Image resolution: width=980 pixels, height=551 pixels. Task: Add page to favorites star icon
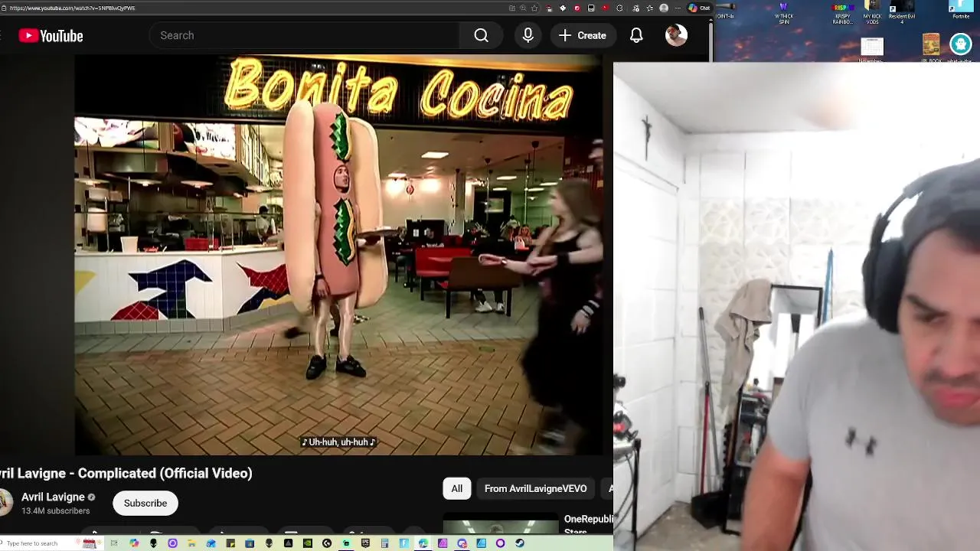click(534, 8)
